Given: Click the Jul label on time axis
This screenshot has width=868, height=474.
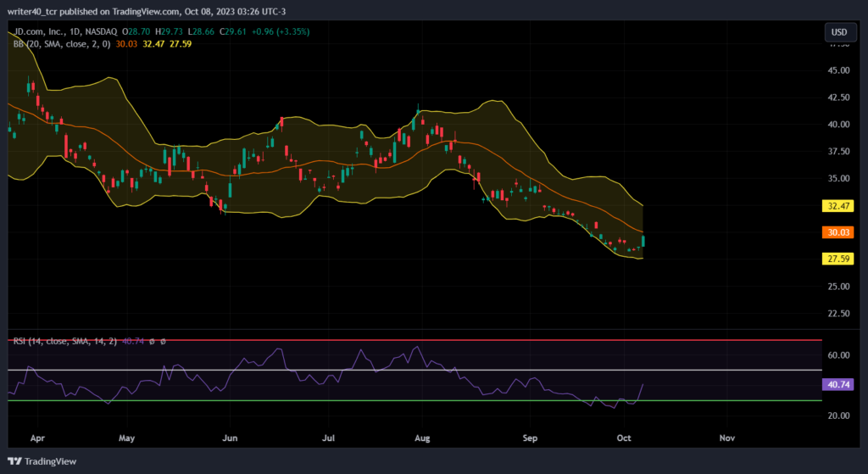Looking at the screenshot, I should (329, 438).
